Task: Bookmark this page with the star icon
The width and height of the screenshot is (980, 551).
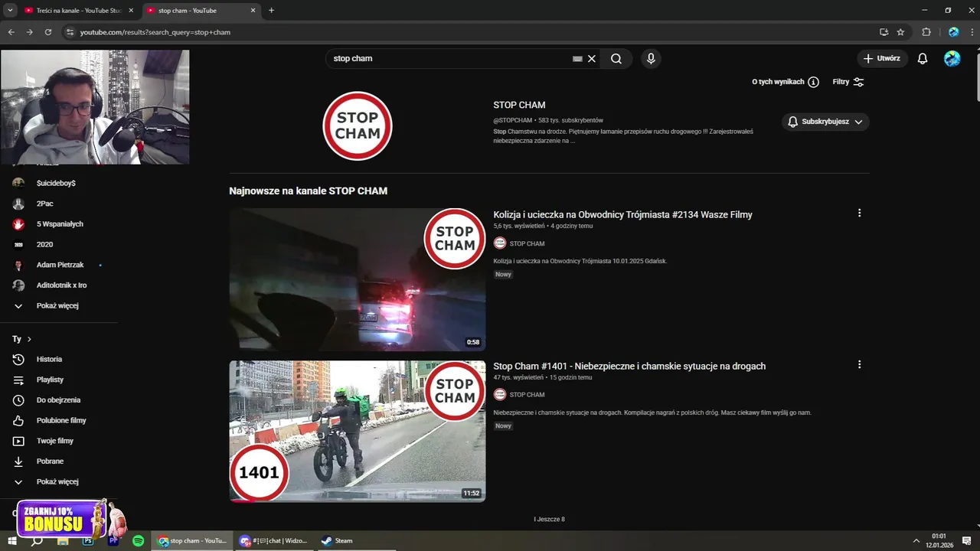Action: coord(900,32)
